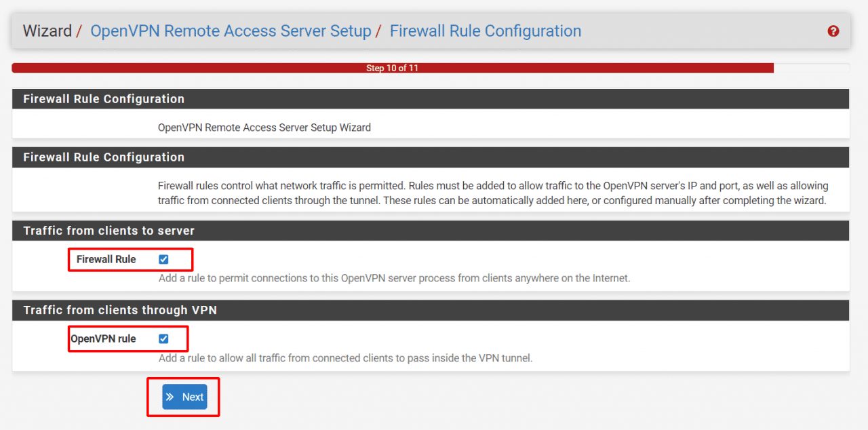Viewport: 868px width, 430px height.
Task: Toggle the OpenVPN rule checkbox
Action: point(163,338)
